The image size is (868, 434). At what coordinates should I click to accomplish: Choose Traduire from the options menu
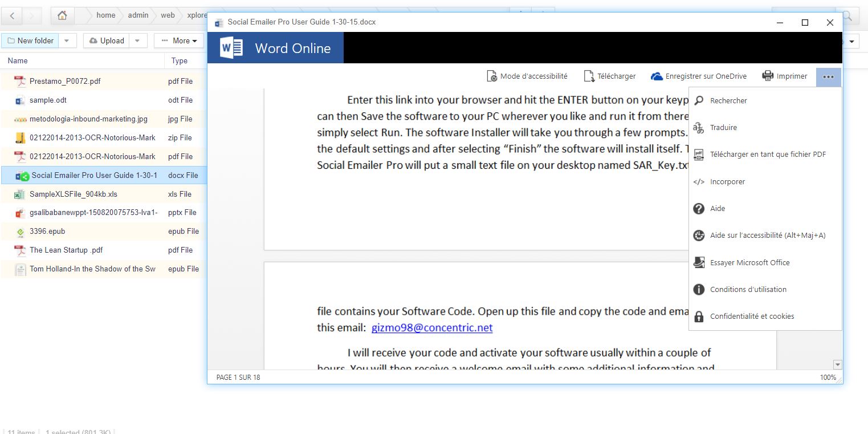click(x=765, y=128)
